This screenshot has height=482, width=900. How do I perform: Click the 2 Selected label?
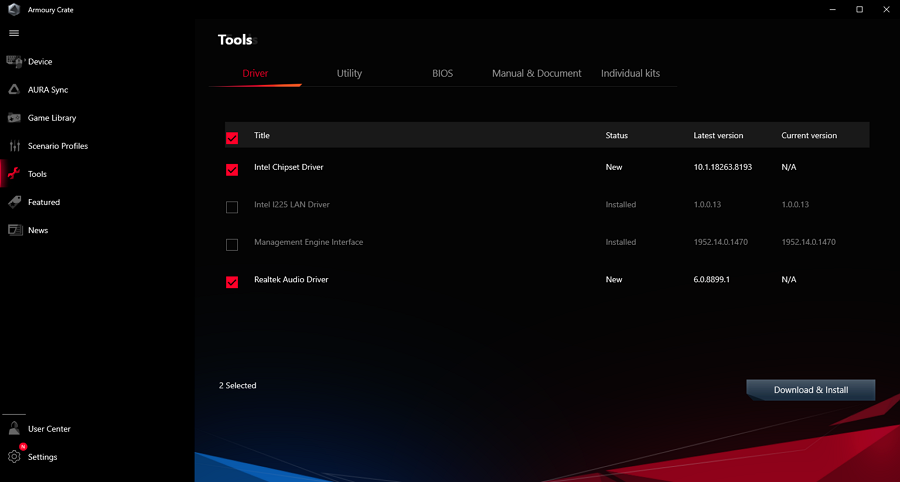[237, 386]
